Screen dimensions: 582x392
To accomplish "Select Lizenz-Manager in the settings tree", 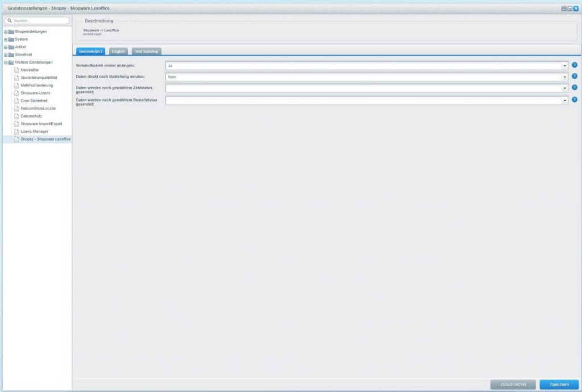I will click(34, 131).
